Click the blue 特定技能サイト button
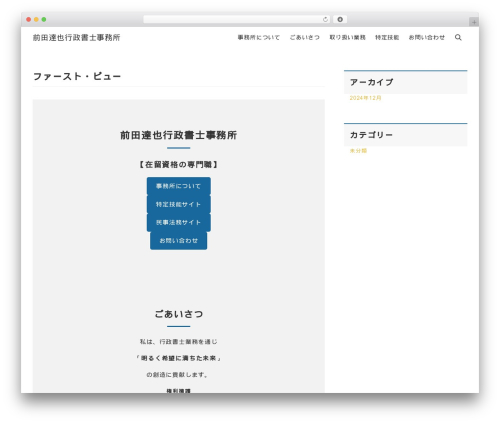Image resolution: width=500 pixels, height=423 pixels. click(x=179, y=204)
